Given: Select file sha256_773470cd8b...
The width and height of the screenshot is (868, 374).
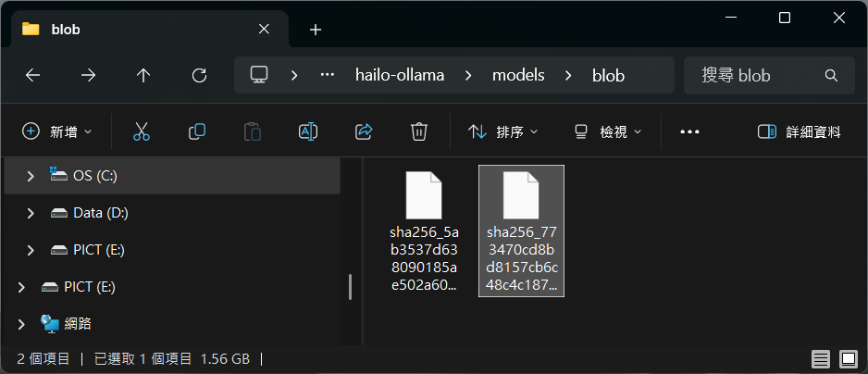Looking at the screenshot, I should coord(521,231).
